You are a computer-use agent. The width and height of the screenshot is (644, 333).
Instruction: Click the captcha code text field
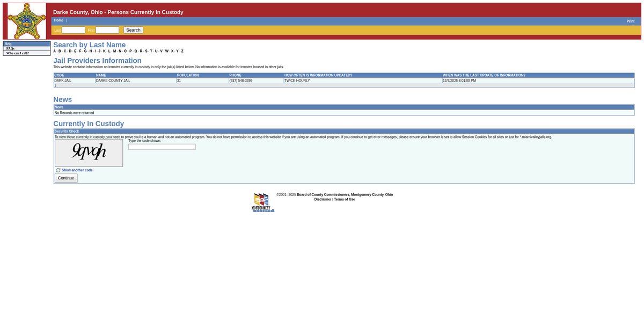[162, 147]
